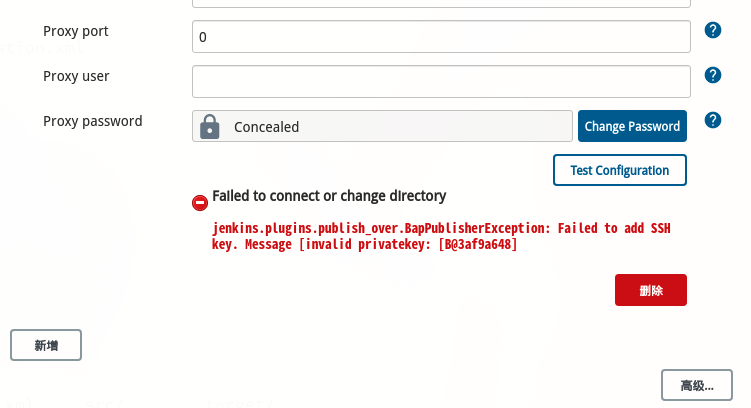Expand advanced settings via 高级...
The height and width of the screenshot is (408, 751).
point(697,385)
